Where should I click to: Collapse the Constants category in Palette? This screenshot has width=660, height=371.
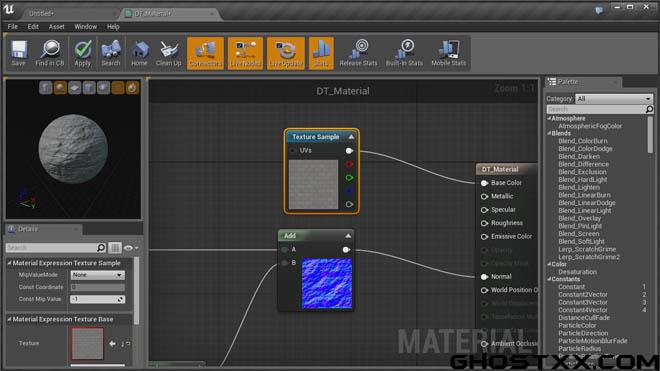click(x=549, y=279)
